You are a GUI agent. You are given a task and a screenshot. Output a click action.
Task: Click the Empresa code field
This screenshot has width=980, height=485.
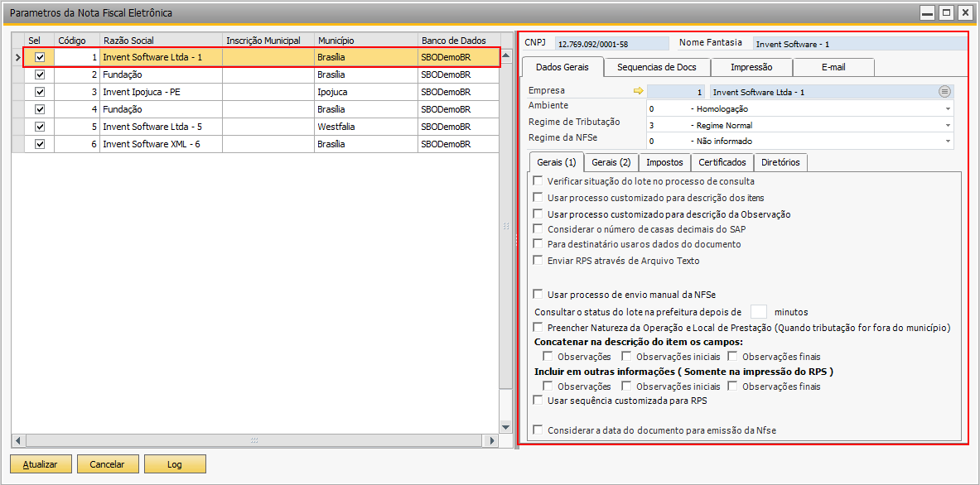click(676, 92)
